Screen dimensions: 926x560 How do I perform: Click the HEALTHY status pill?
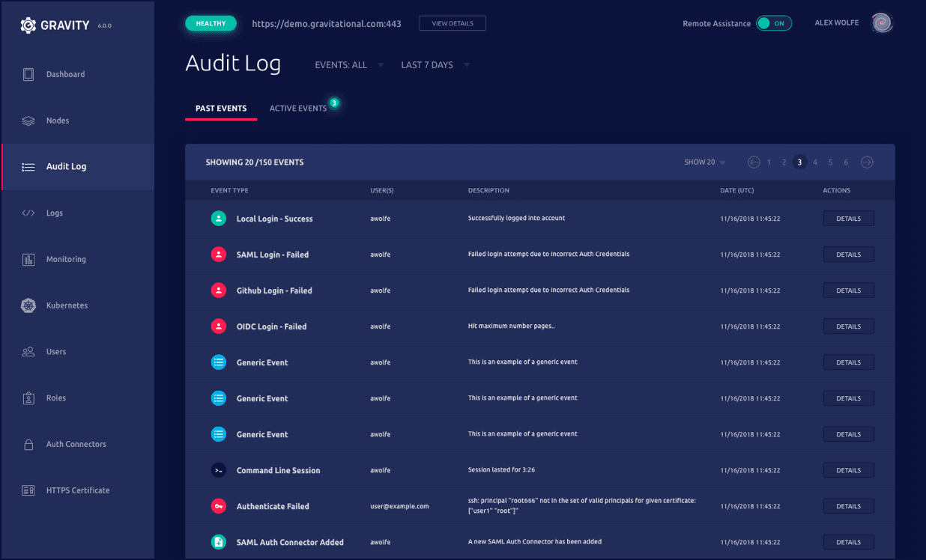click(211, 23)
